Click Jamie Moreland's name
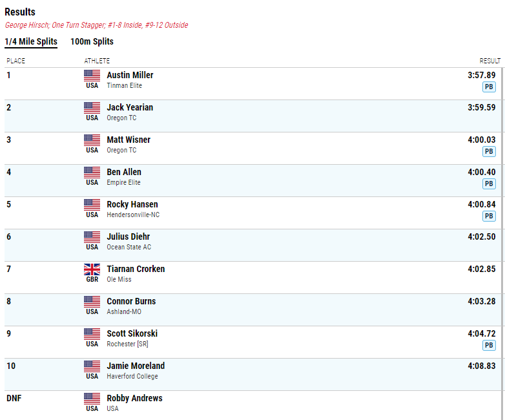 [x=136, y=366]
